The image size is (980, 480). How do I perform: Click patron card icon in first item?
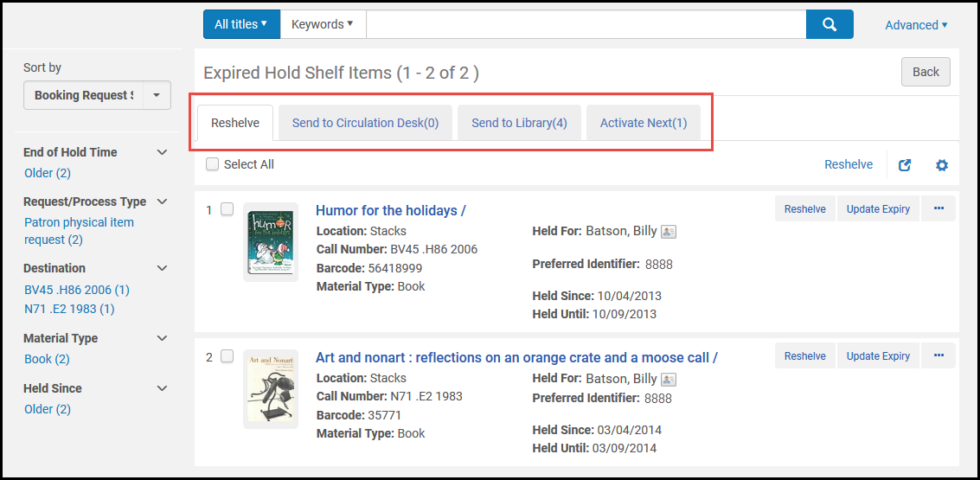pyautogui.click(x=669, y=232)
